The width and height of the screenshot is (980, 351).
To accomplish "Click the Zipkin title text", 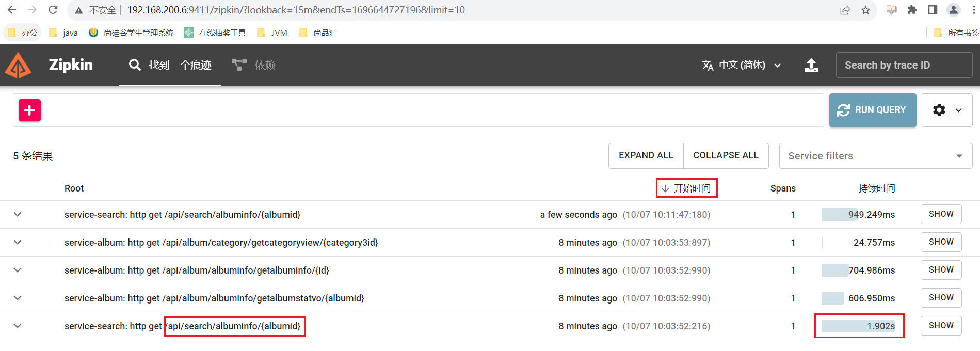I will (x=71, y=65).
